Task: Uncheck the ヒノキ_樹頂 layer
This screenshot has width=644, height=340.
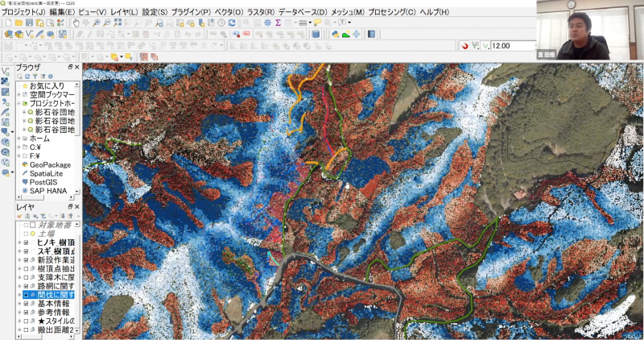Action: [26, 243]
